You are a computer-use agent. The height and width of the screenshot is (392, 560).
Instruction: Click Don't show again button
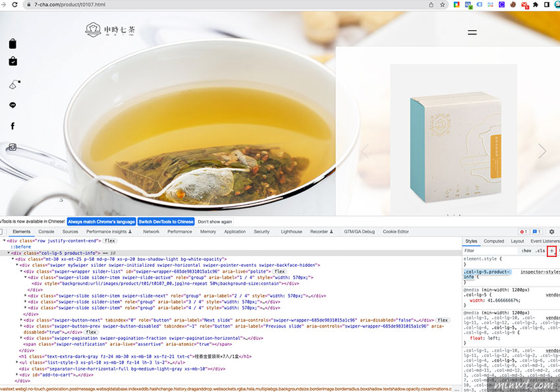[x=215, y=221]
